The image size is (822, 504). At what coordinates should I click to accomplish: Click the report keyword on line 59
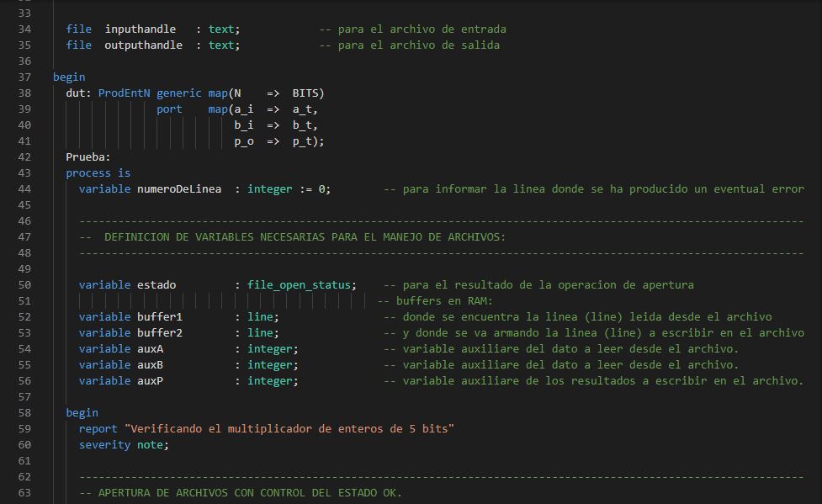point(98,429)
